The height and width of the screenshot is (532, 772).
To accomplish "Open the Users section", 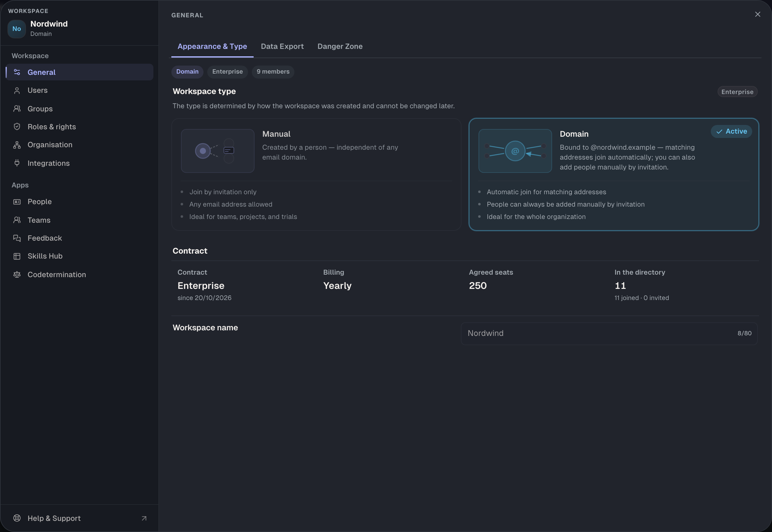I will click(x=80, y=90).
